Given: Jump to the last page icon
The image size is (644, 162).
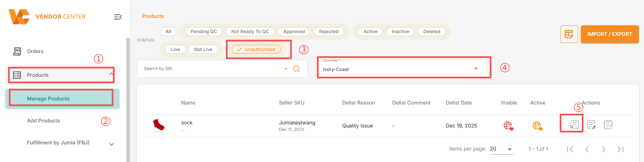Looking at the screenshot, I should coord(620,149).
